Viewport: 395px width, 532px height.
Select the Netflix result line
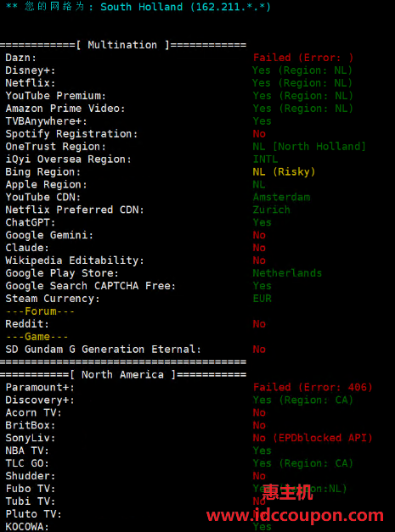(x=179, y=83)
